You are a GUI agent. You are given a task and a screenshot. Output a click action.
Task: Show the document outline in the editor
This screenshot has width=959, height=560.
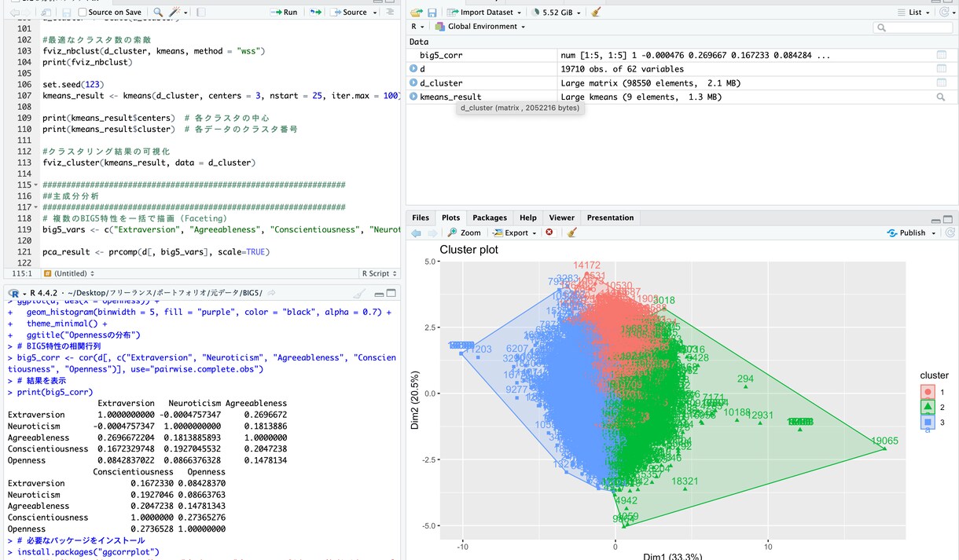point(392,13)
